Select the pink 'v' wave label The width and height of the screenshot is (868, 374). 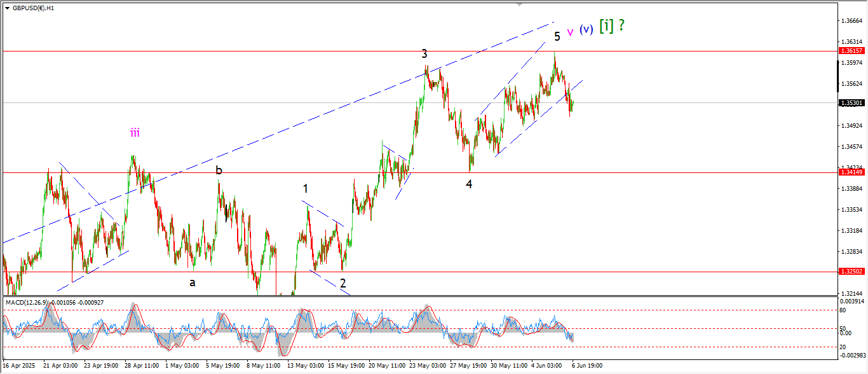[570, 32]
